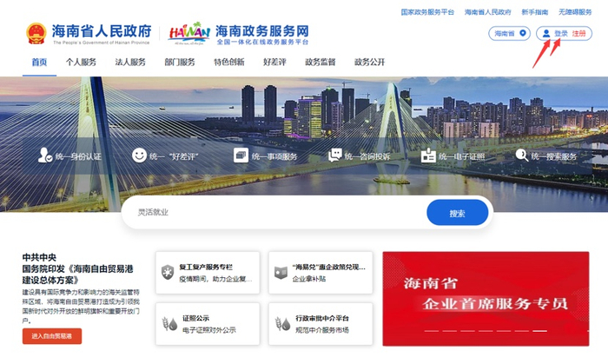
Task: Open the 国家政务服务平台 top link
Action: coord(427,12)
